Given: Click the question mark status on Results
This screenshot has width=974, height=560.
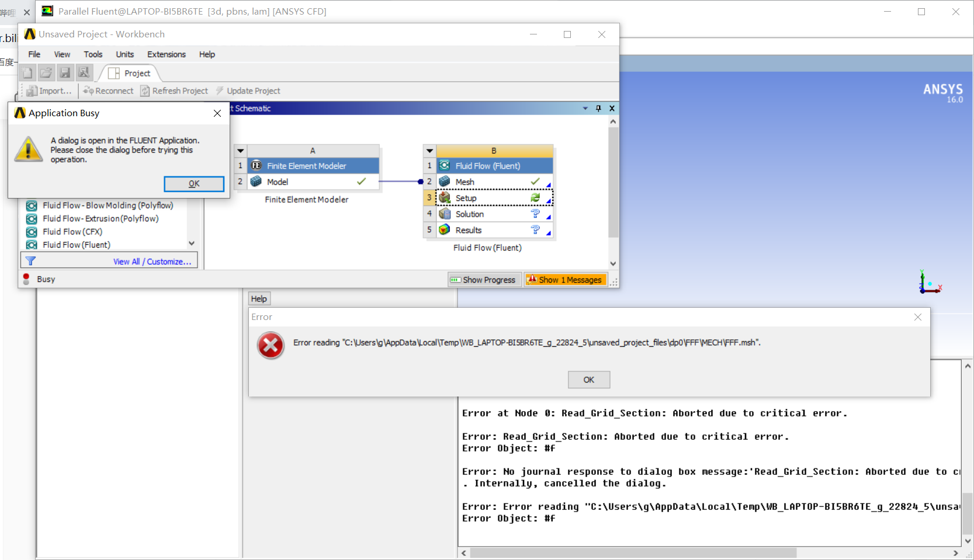Looking at the screenshot, I should (x=535, y=230).
